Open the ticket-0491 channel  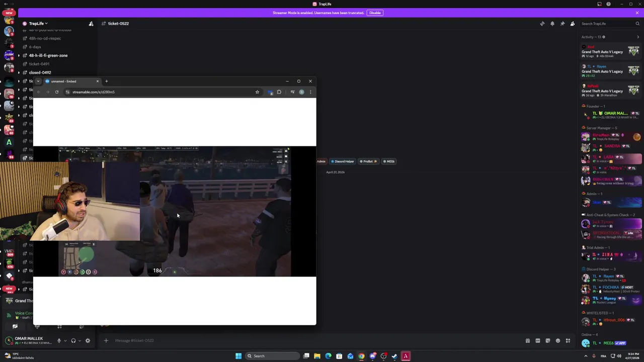point(39,64)
